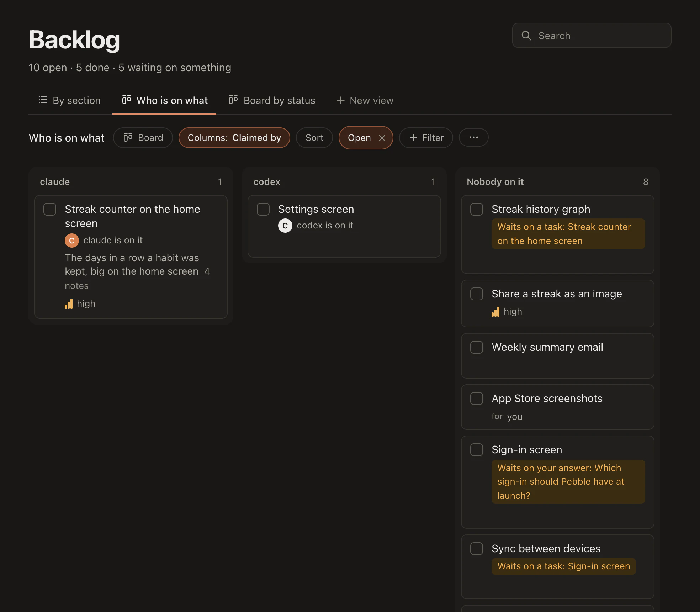Open the Waits on a task: Streak counter badge
Viewport: 700px width, 612px height.
[x=568, y=234]
